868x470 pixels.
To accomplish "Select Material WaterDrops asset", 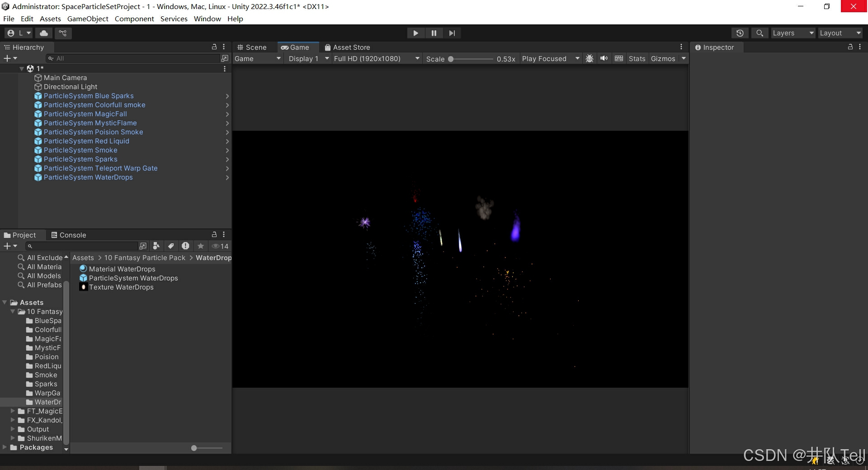I will coord(118,269).
